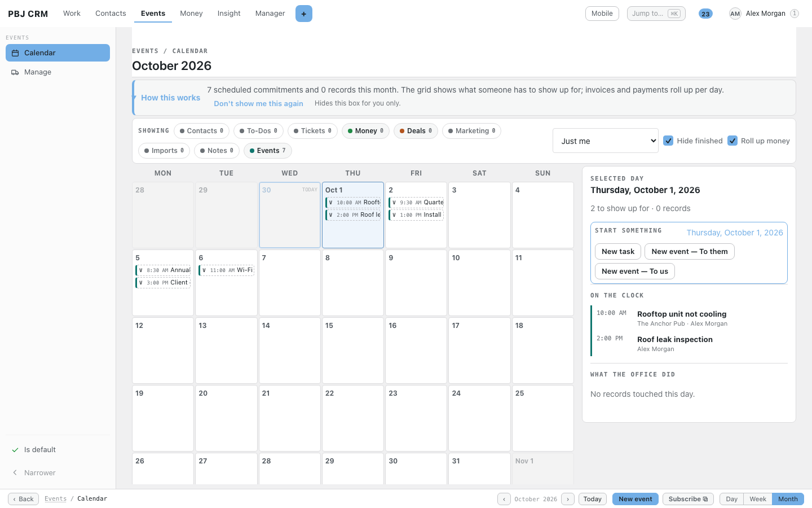Open the 2:00 PM Roof leak event on Oct 1
Screen dimensions: 812x508
(x=353, y=215)
